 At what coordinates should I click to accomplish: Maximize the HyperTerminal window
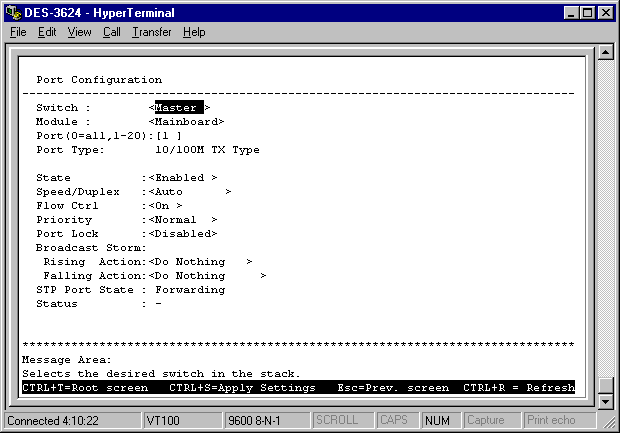587,12
